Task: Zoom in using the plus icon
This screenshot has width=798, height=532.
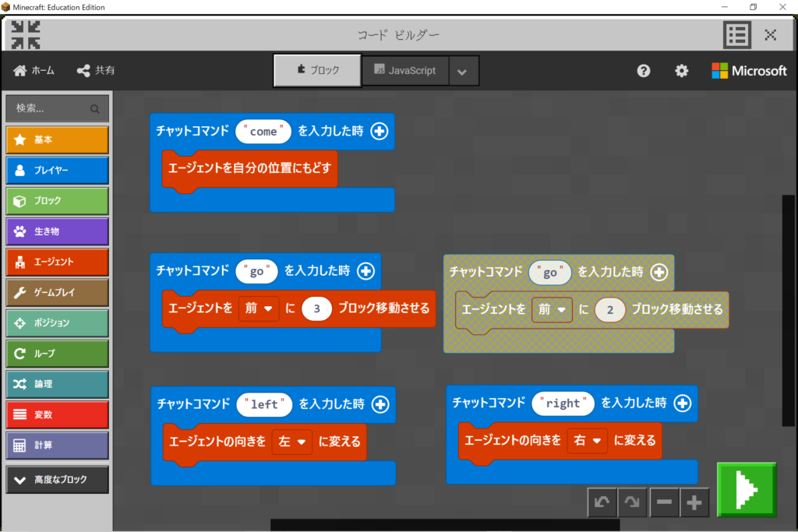Action: 694,502
